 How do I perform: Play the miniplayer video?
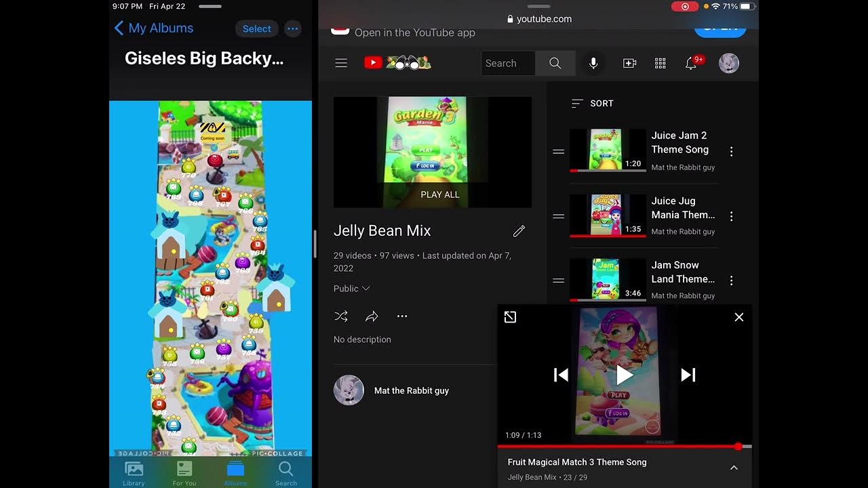[x=625, y=375]
